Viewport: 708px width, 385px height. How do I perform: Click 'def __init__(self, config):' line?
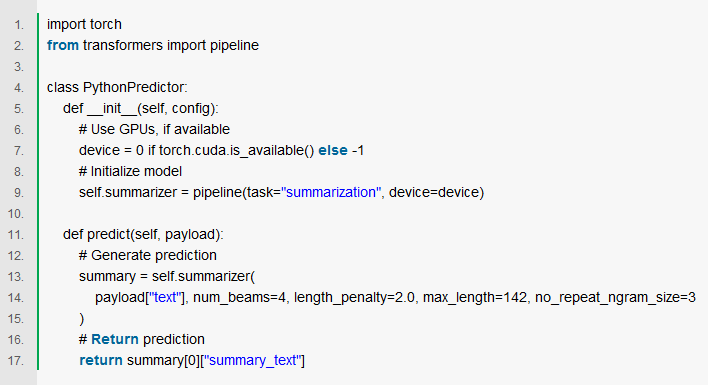tap(140, 108)
